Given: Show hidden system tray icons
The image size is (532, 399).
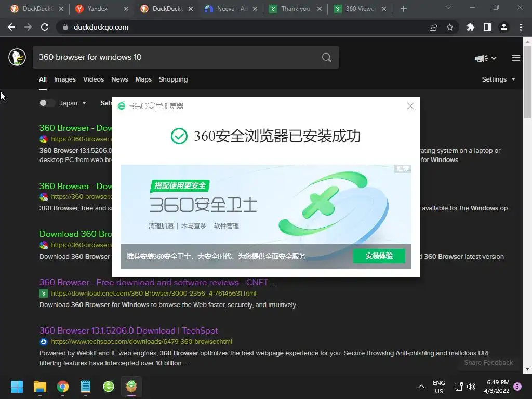Looking at the screenshot, I should [x=421, y=387].
